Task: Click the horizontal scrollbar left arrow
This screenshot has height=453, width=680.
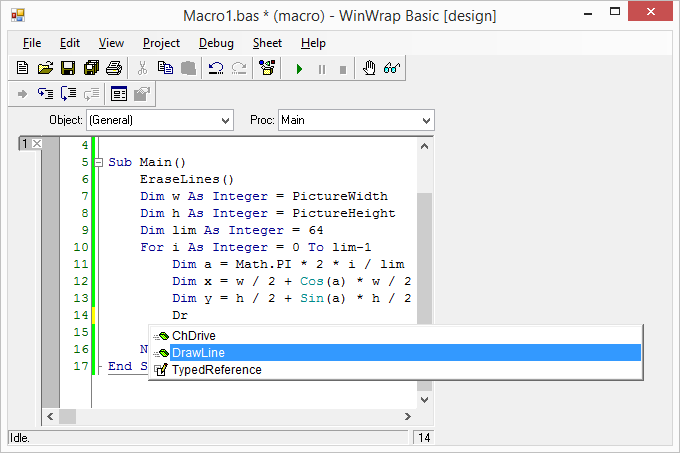Action: tap(50, 417)
